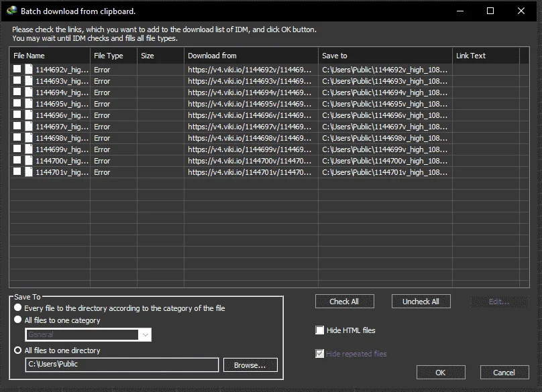The height and width of the screenshot is (392, 542).
Task: Check the box for 1144693v_high file
Action: point(17,80)
